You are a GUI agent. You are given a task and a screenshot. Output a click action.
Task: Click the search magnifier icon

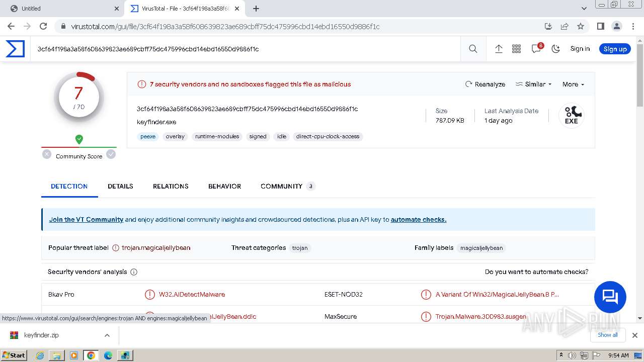click(473, 49)
